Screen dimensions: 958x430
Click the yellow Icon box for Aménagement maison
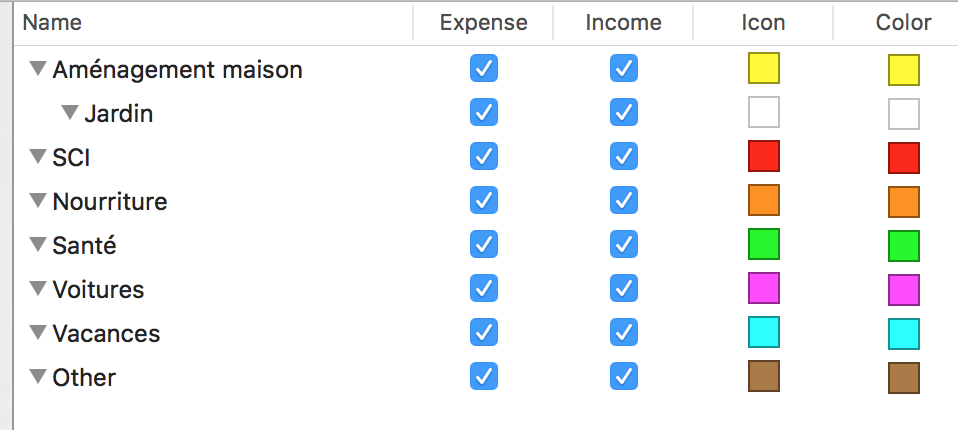coord(764,68)
